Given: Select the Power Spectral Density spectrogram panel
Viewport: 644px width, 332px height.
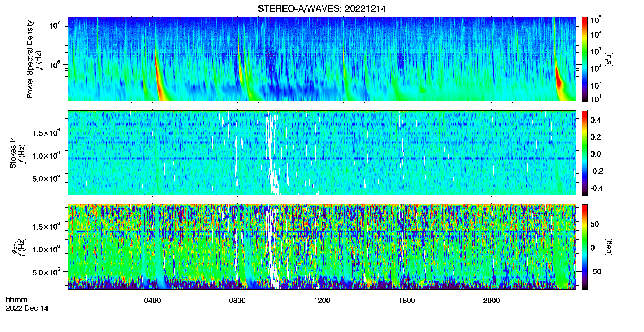Looking at the screenshot, I should click(322, 59).
